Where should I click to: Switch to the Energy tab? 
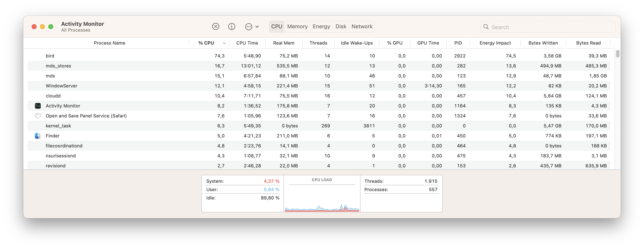pyautogui.click(x=321, y=26)
